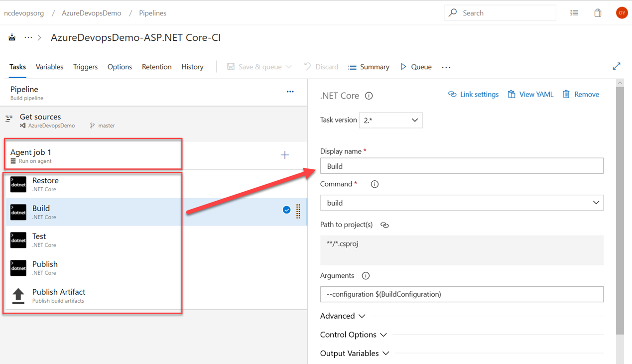Expand the Advanced section
Screen dimensions: 632x364
[343, 316]
